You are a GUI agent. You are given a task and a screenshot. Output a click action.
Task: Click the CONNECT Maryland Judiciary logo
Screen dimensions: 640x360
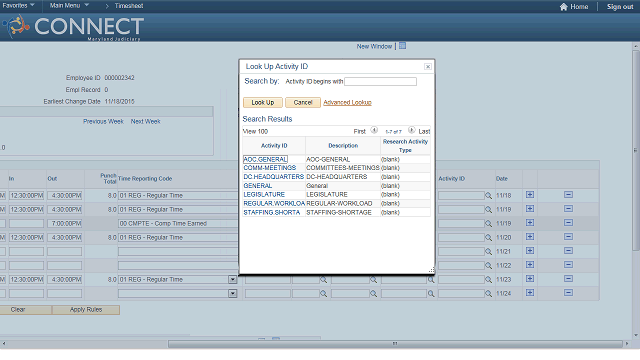coord(73,27)
